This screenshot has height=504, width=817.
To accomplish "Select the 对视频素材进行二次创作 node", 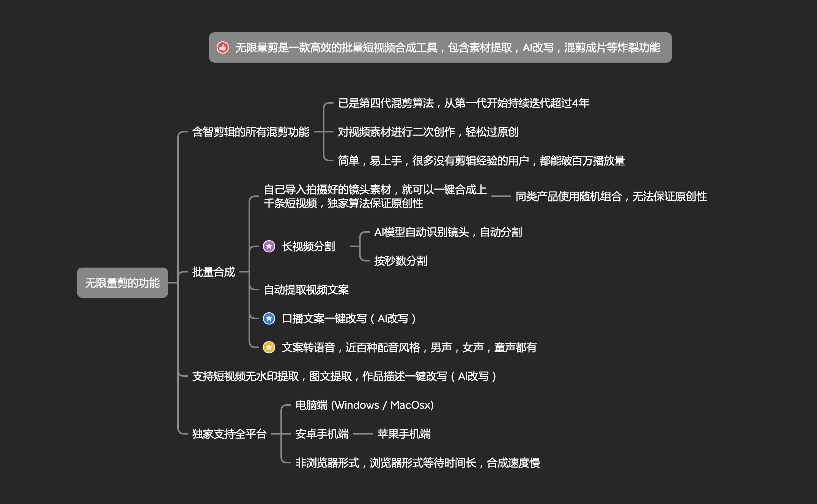I will pos(428,132).
